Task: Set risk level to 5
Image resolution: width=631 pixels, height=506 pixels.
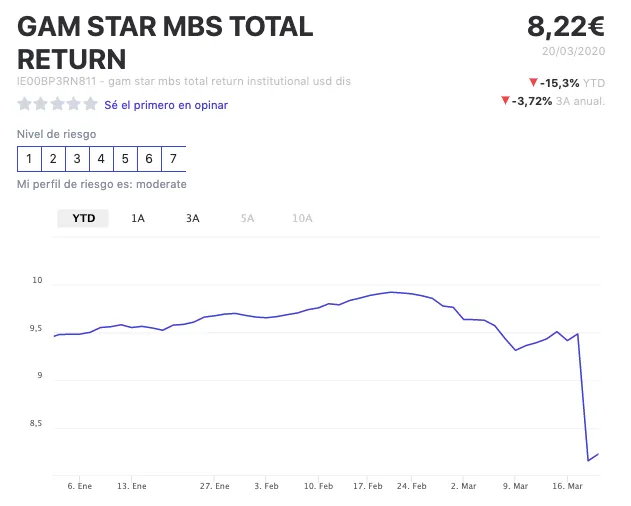Action: click(x=125, y=158)
